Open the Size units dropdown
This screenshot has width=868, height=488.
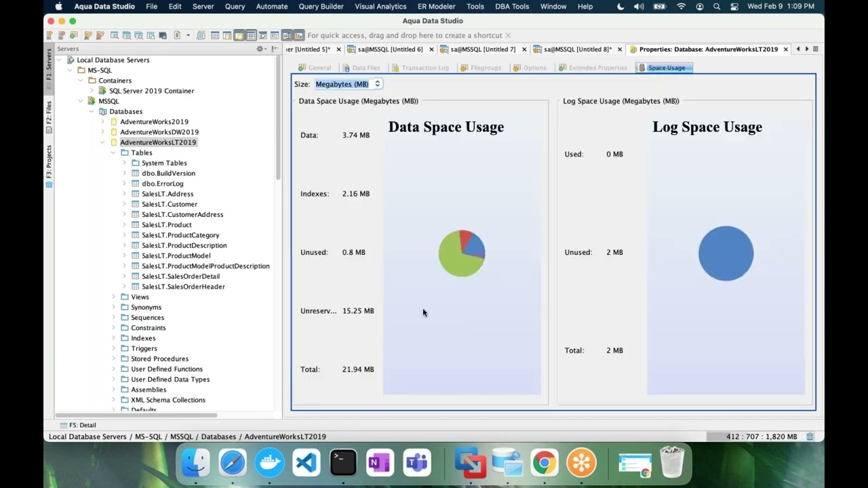point(348,84)
